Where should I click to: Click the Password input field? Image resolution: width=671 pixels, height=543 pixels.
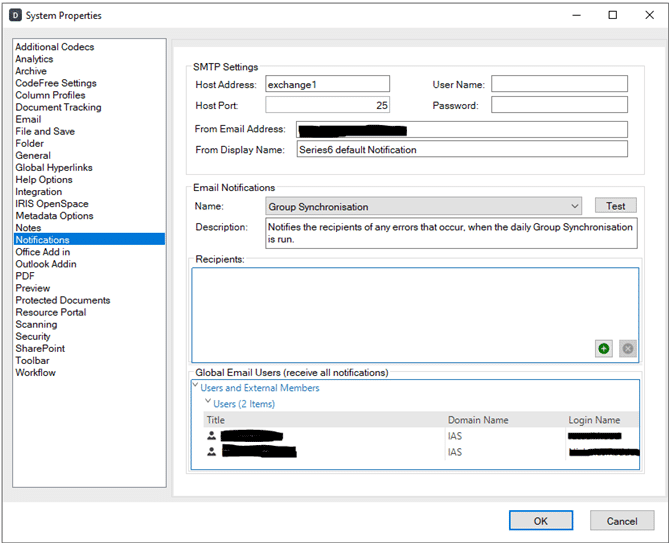point(559,105)
